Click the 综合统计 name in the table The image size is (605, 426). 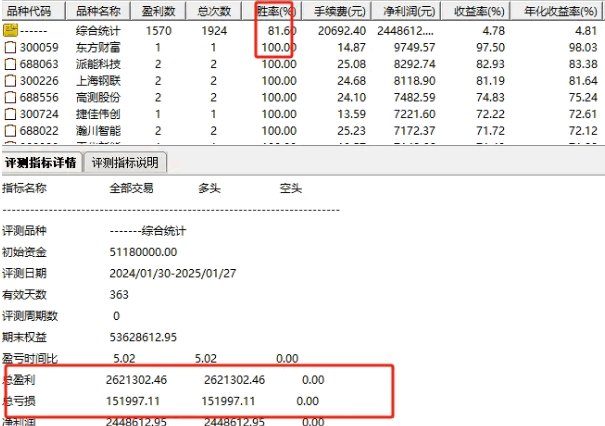[x=98, y=30]
